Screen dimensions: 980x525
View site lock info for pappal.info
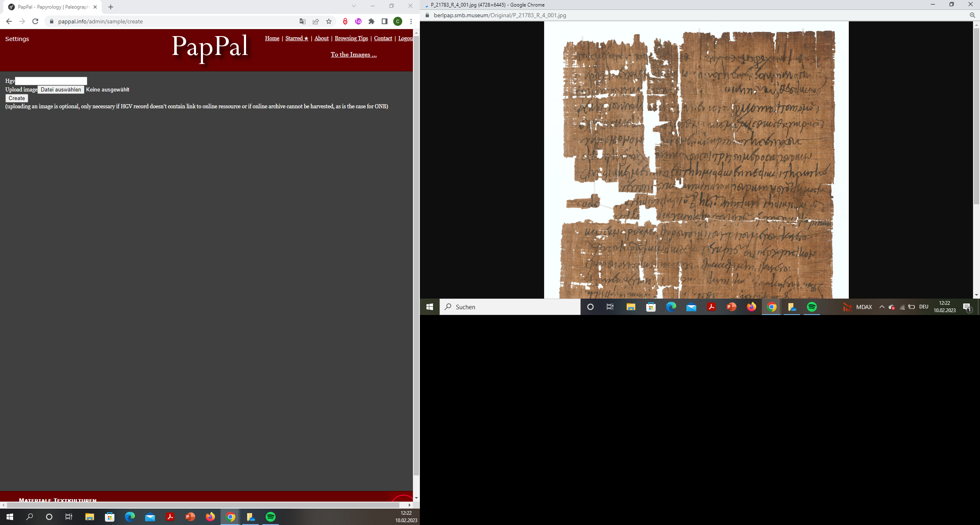click(x=52, y=21)
